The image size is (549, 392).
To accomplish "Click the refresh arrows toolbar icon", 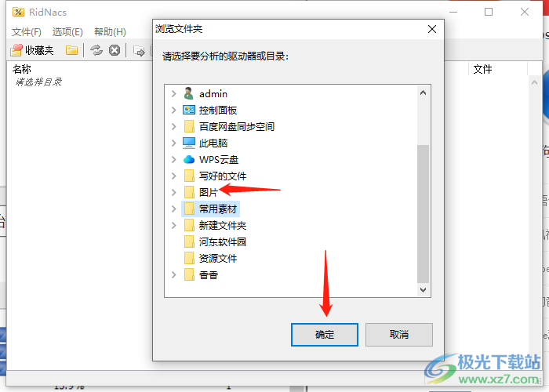I will (x=96, y=50).
